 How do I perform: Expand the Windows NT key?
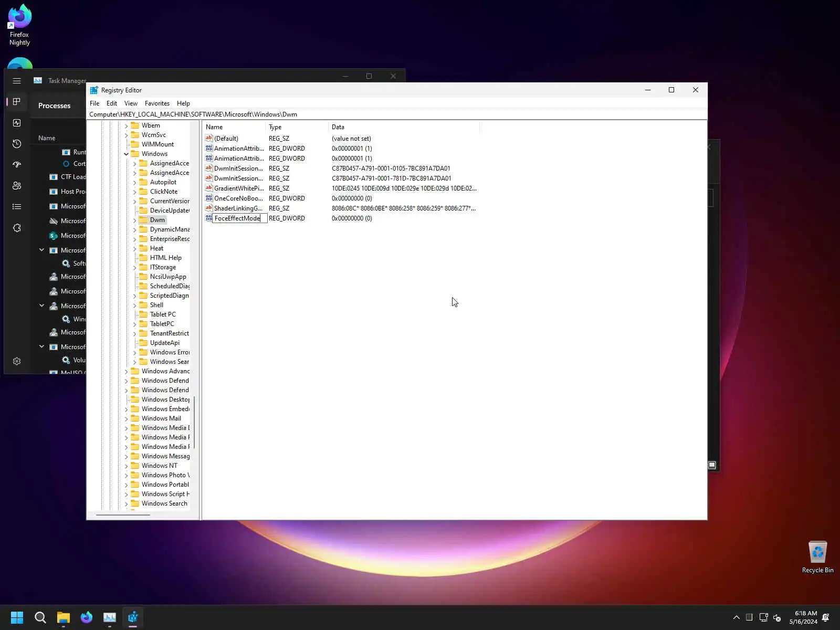[127, 466]
